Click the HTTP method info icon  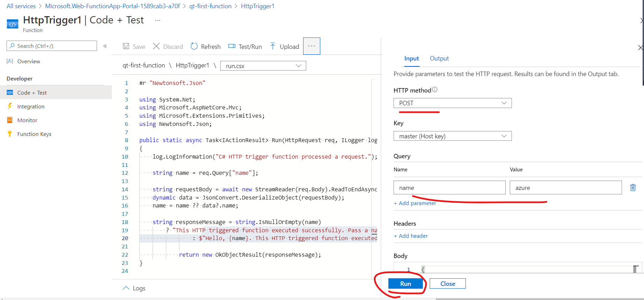point(435,90)
